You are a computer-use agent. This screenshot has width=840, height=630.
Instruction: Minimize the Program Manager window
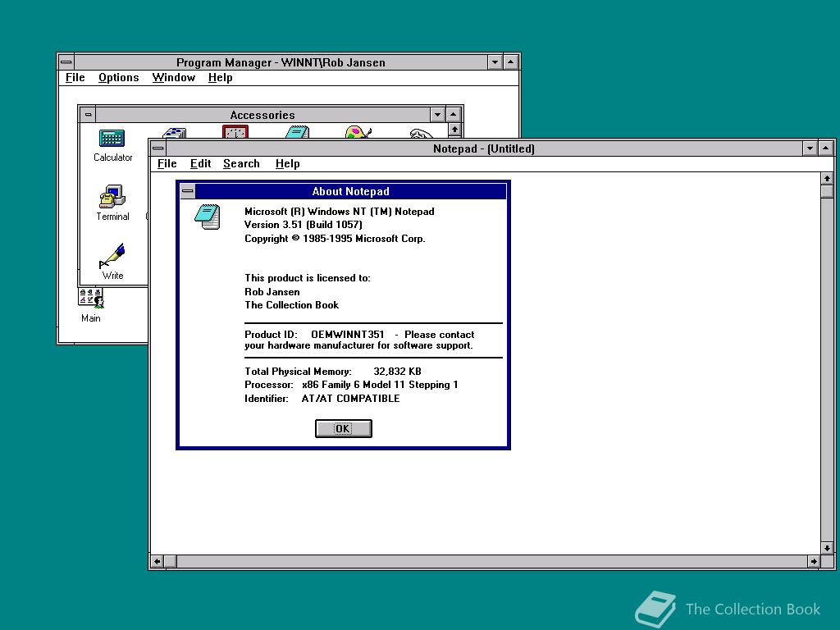[x=495, y=62]
